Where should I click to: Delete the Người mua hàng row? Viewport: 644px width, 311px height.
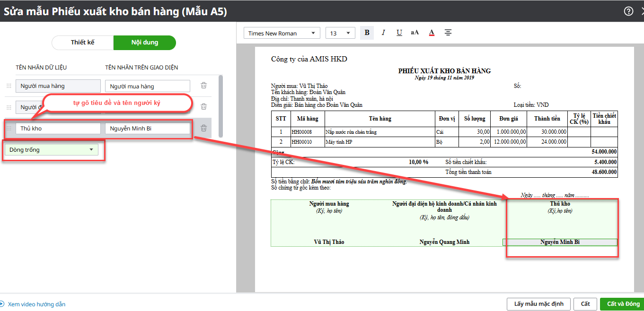[203, 86]
